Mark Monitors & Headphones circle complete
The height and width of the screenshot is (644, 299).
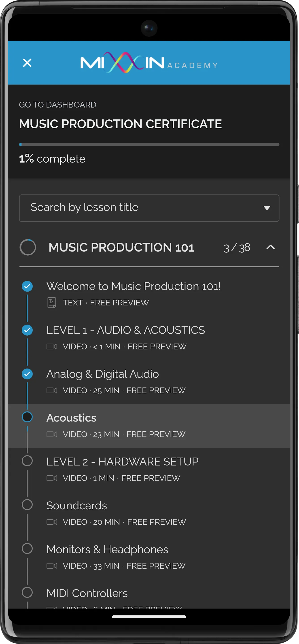tap(27, 549)
